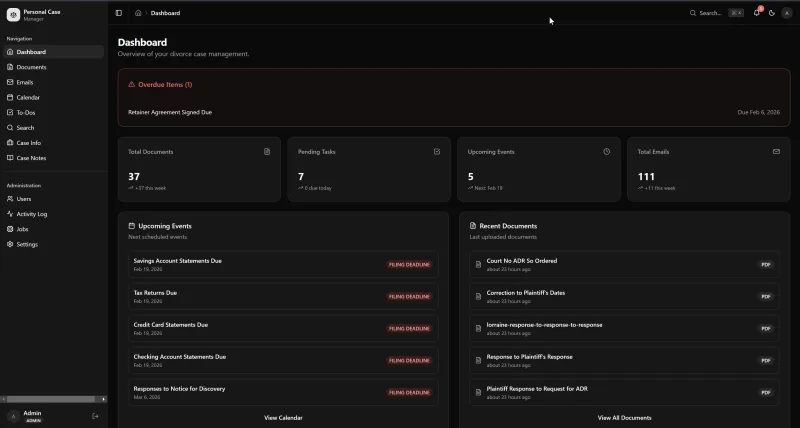
Task: Open Savings Account Statements Due event
Action: click(x=283, y=264)
